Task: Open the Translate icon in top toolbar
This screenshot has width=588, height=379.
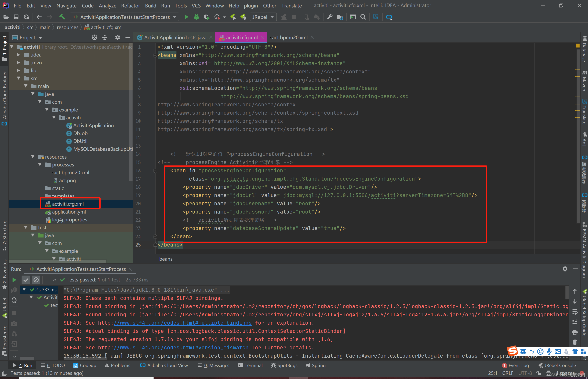Action: (376, 17)
